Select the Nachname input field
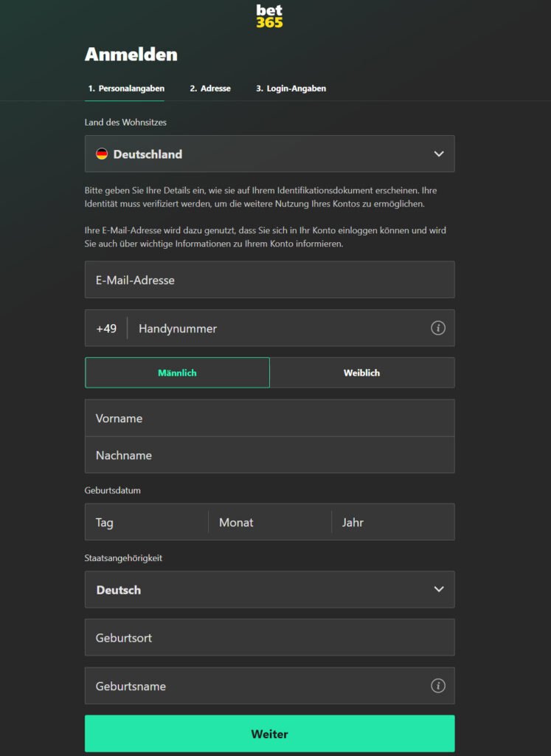Image resolution: width=551 pixels, height=756 pixels. (x=269, y=456)
